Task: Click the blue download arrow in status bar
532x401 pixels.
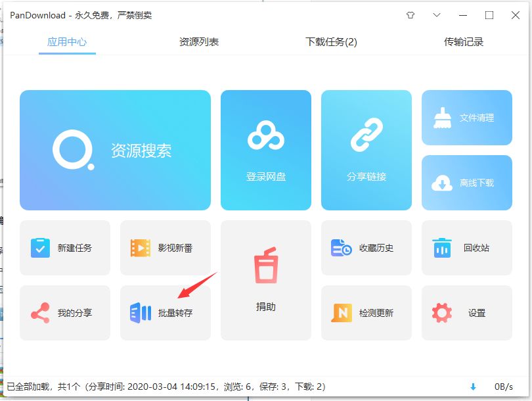Action: 473,387
